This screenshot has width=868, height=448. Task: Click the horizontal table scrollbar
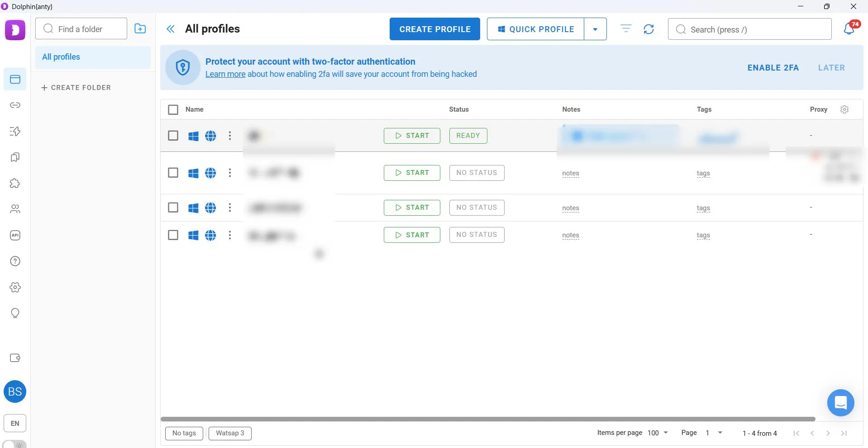coord(488,419)
